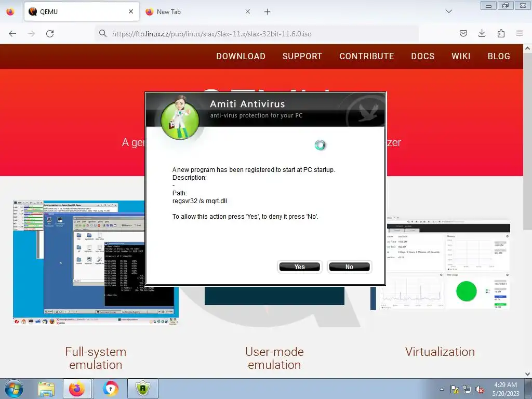
Task: Click the browser forward arrow
Action: pyautogui.click(x=31, y=34)
